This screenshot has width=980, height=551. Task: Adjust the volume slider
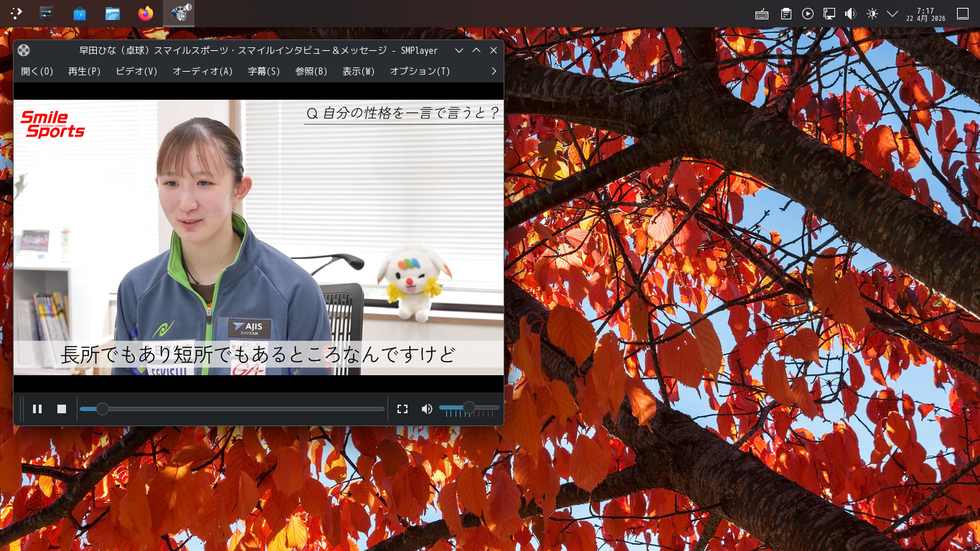click(x=470, y=408)
